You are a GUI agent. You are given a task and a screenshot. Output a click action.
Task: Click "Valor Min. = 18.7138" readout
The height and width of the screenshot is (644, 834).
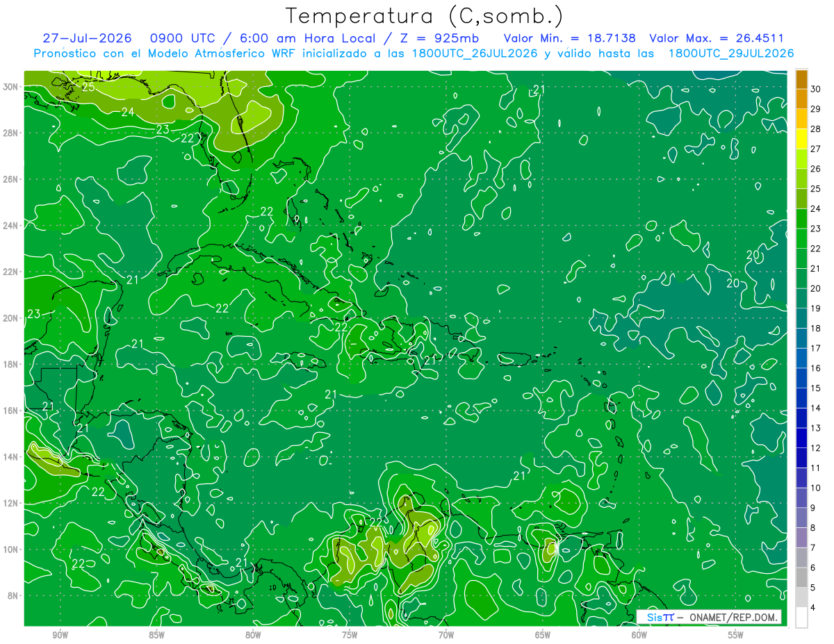(x=569, y=38)
